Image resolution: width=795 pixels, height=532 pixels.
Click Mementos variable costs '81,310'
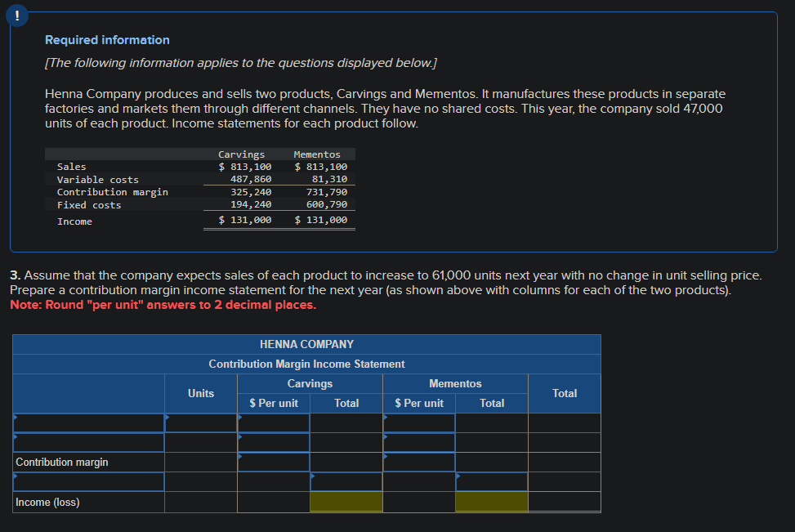click(329, 179)
